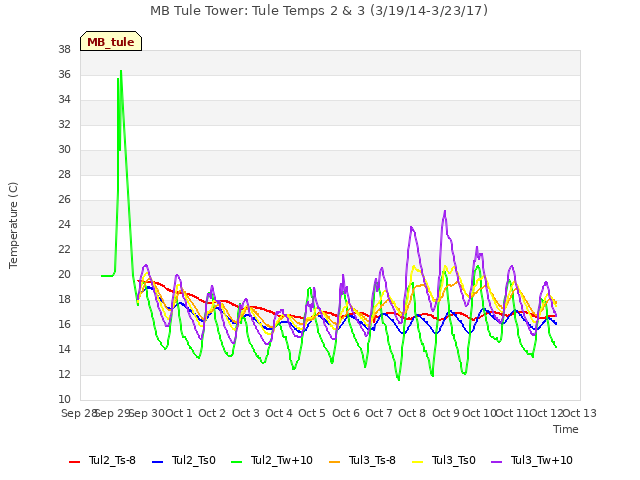Click the blue Tul2_Ts0 legend swatch
The image size is (640, 480).
tap(158, 462)
